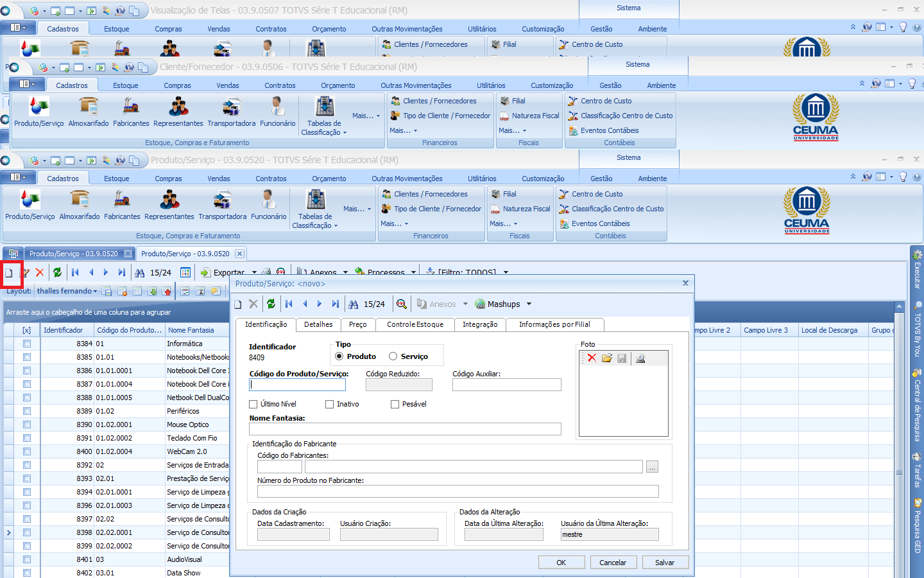This screenshot has width=924, height=578.
Task: Go to previous record in dialog toolbar
Action: (x=305, y=304)
